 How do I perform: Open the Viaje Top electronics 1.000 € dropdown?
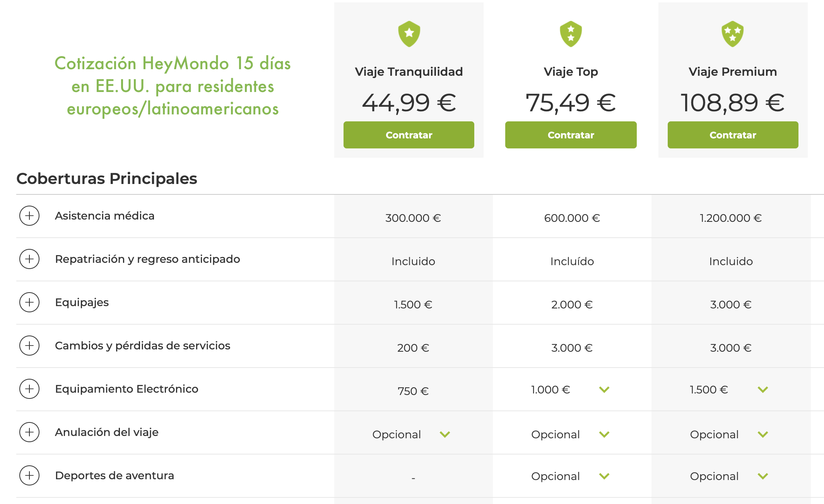604,390
